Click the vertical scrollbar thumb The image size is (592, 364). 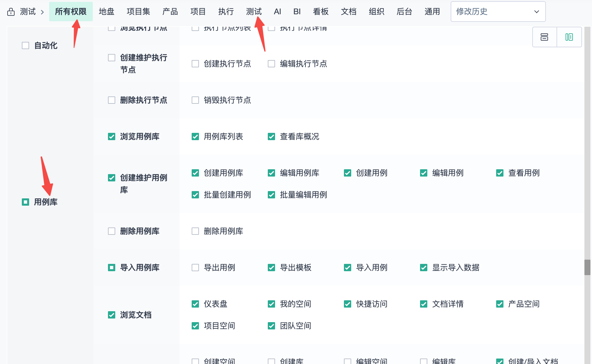pyautogui.click(x=587, y=267)
